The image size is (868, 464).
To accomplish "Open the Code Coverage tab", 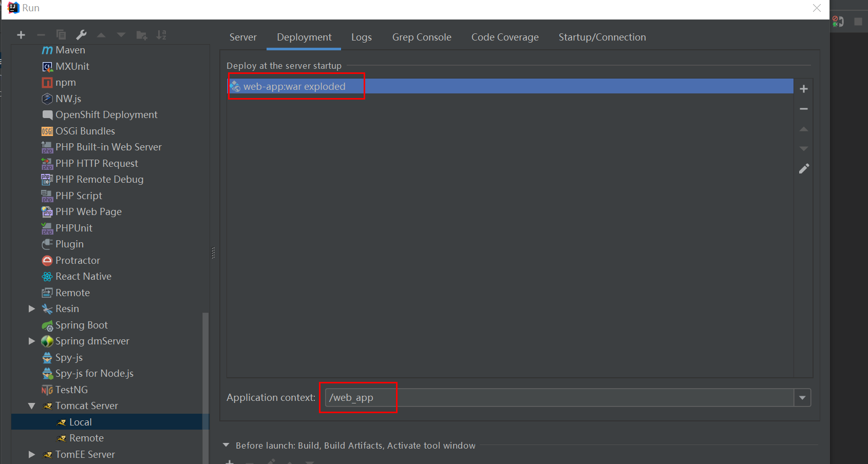I will pyautogui.click(x=505, y=37).
